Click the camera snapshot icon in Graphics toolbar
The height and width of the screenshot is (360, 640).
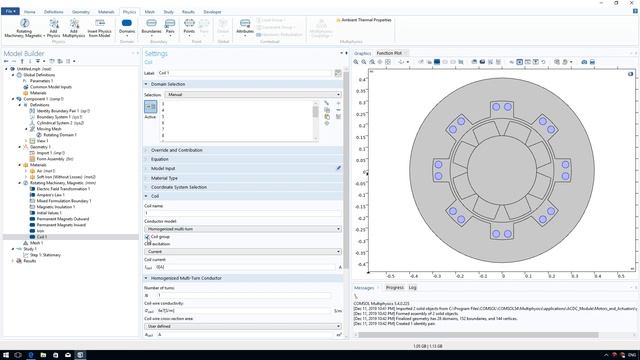click(x=584, y=62)
